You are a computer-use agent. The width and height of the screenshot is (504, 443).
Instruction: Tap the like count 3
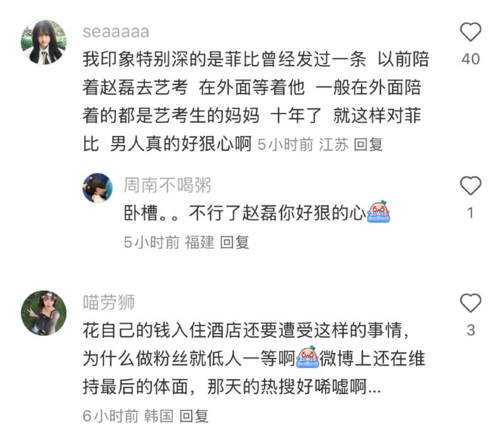pos(471,330)
